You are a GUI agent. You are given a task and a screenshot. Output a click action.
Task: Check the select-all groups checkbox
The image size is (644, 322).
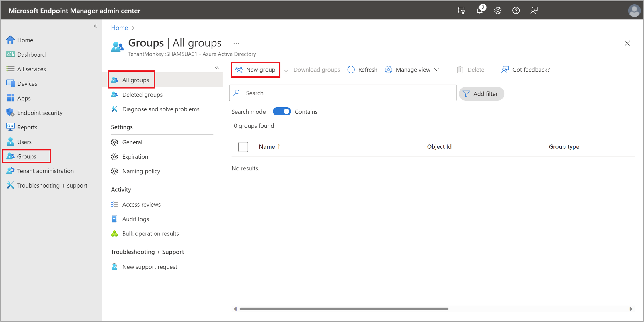tap(243, 147)
